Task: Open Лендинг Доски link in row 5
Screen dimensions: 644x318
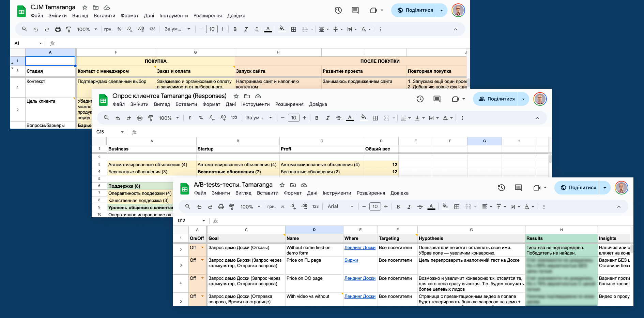Action: pyautogui.click(x=360, y=297)
